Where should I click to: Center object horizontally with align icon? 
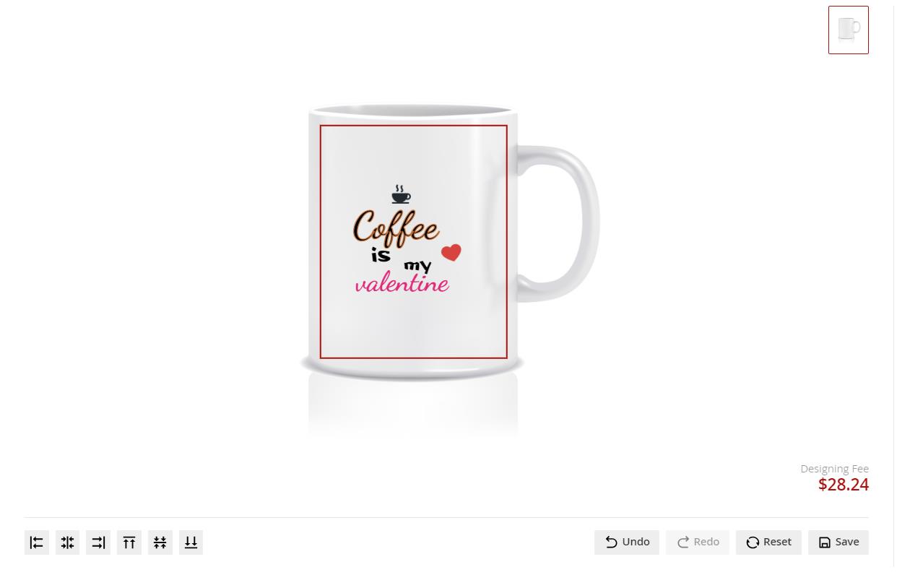67,542
